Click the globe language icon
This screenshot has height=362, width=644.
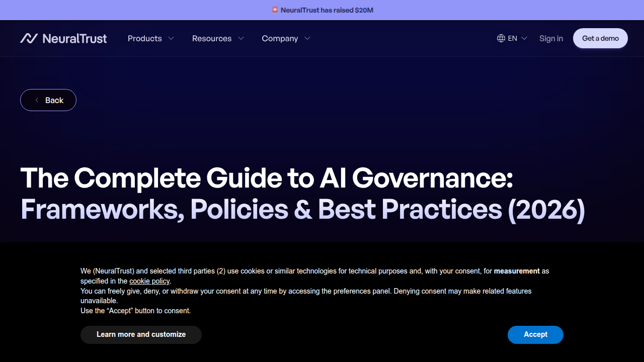tap(501, 38)
